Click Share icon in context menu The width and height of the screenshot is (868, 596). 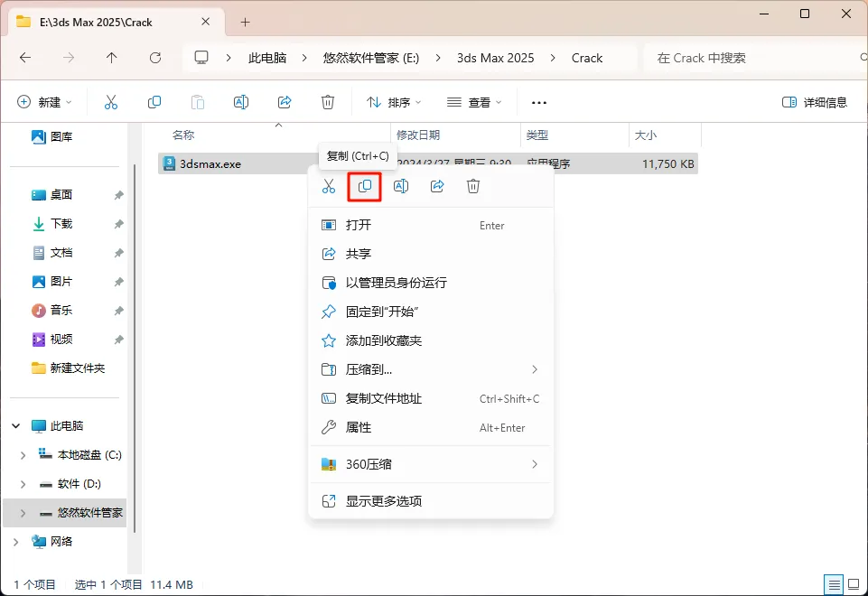pyautogui.click(x=437, y=187)
